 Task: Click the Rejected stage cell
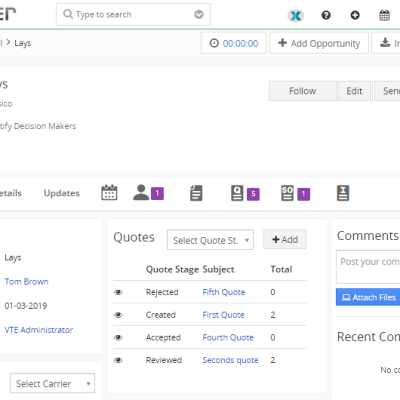(x=162, y=292)
